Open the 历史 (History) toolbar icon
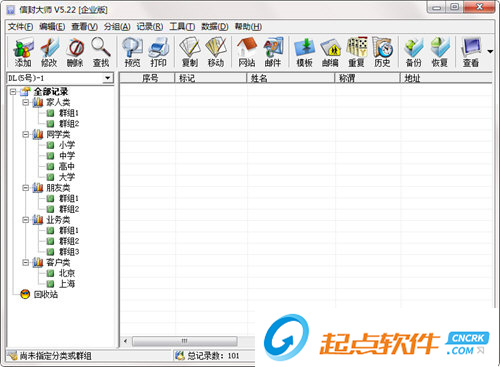The image size is (500, 367). 382,52
